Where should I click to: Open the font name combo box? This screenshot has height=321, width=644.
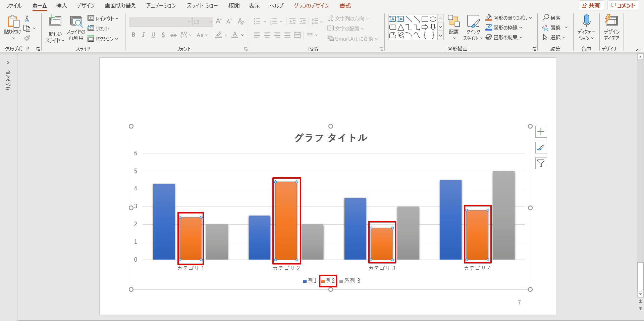[160, 22]
